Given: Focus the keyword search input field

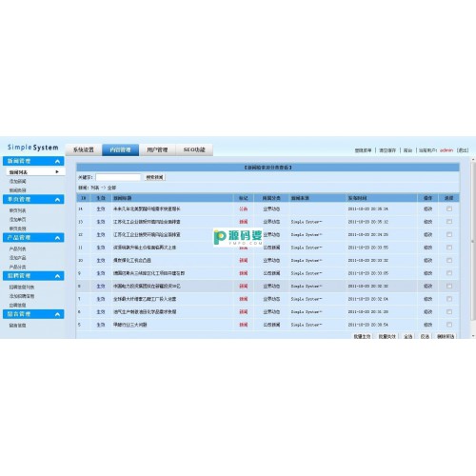Looking at the screenshot, I should pos(118,177).
